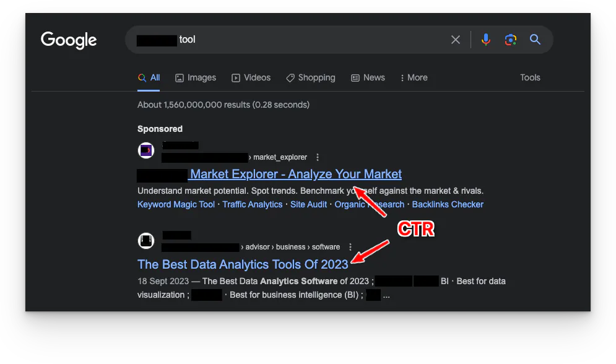Image resolution: width=616 pixels, height=364 pixels.
Task: Switch to the Images tab
Action: 196,78
